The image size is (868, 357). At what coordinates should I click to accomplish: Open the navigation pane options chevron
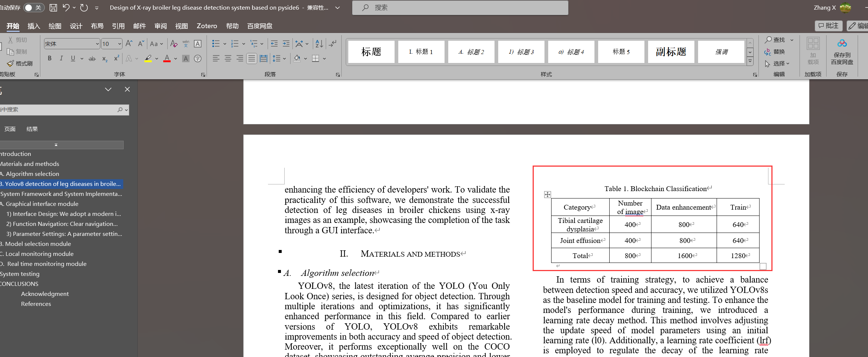[x=108, y=89]
